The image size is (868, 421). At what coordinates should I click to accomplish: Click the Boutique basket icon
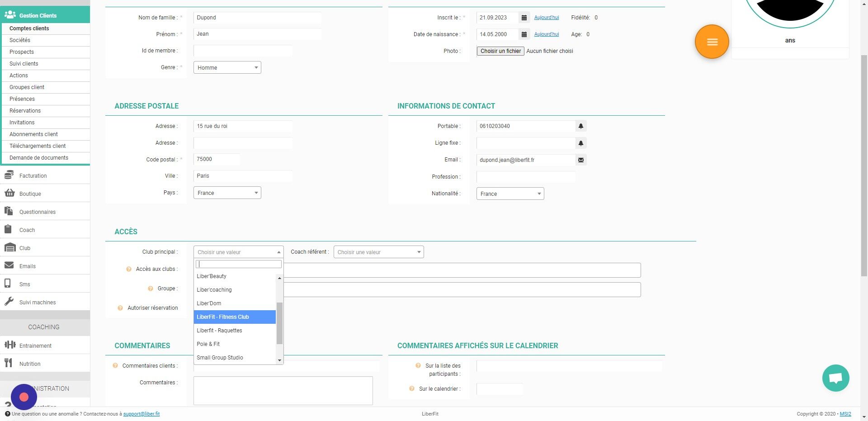pos(9,193)
